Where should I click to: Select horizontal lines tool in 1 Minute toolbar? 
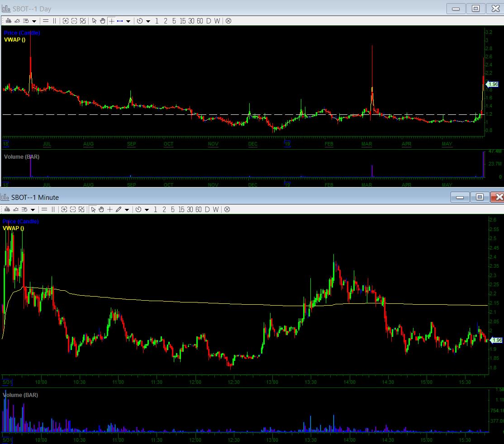point(44,209)
